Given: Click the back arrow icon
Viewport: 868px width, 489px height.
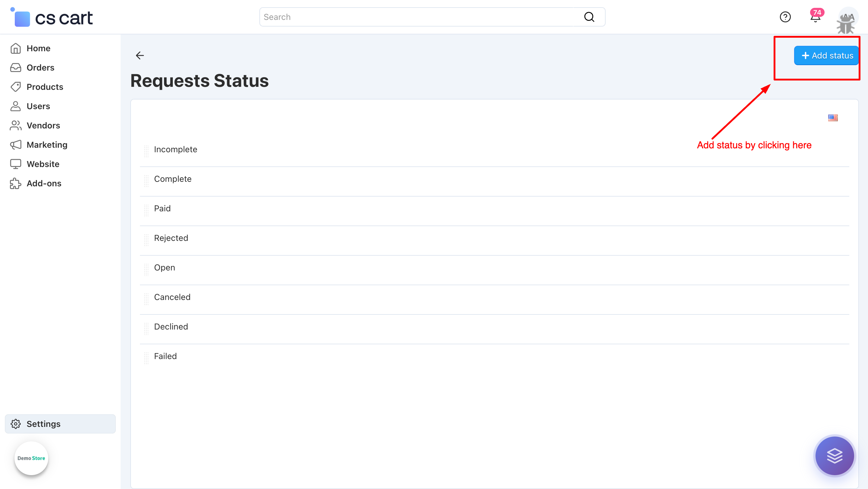Looking at the screenshot, I should tap(140, 55).
